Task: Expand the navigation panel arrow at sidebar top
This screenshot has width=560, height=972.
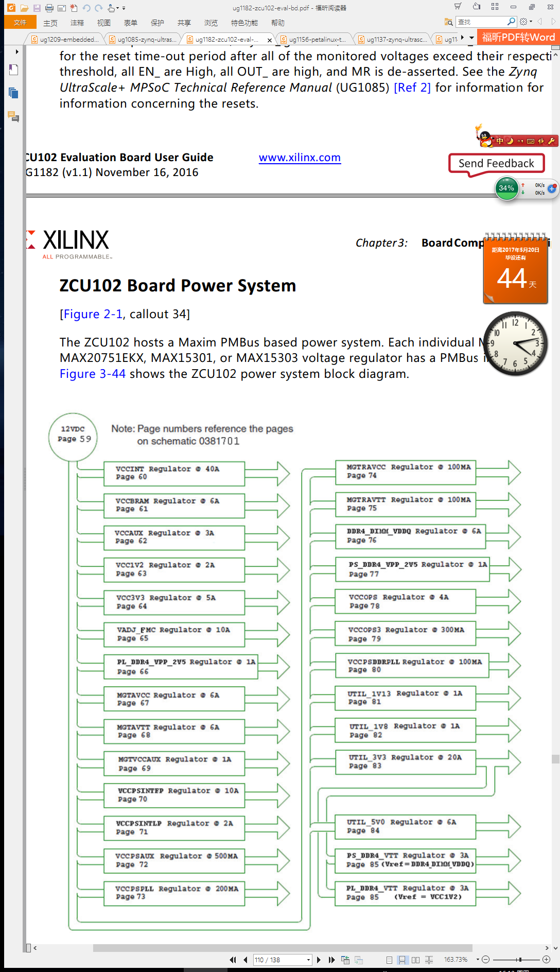Action: [17, 51]
